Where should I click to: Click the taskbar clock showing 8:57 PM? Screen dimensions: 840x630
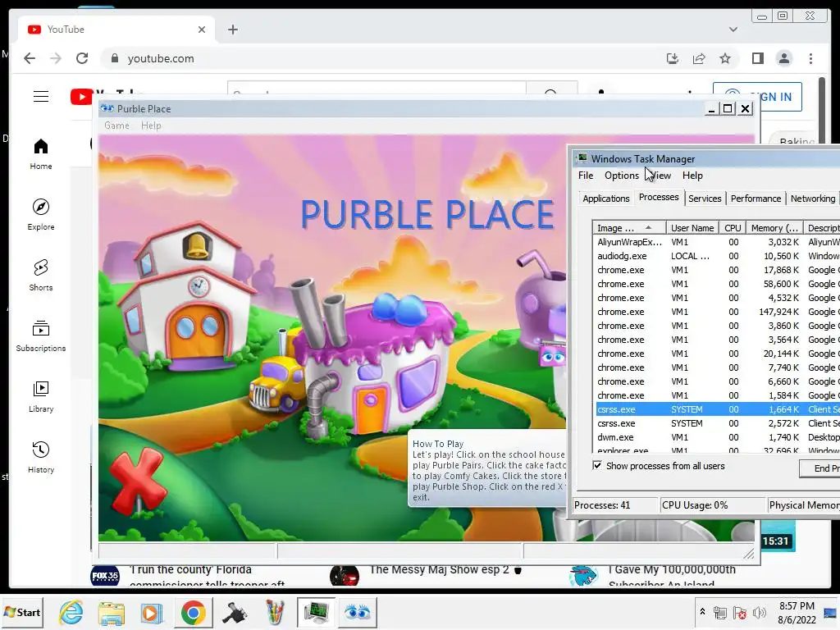pos(797,612)
